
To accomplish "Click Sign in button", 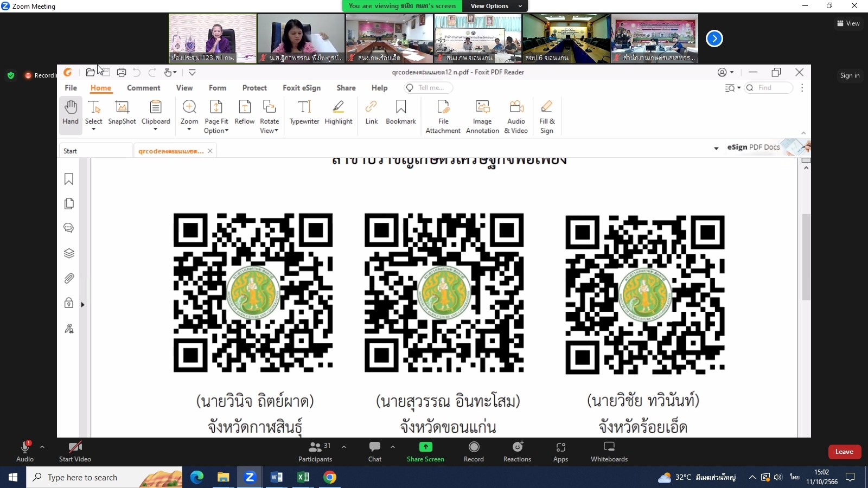I will [850, 75].
